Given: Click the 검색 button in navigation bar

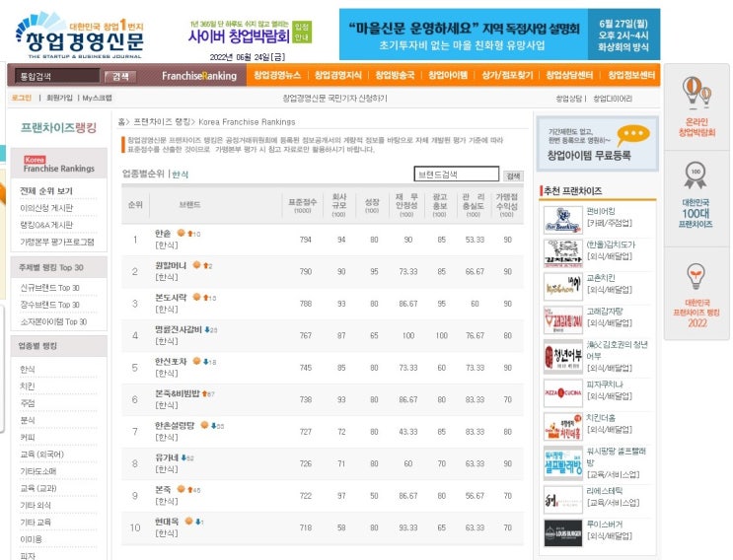Looking at the screenshot, I should point(119,77).
